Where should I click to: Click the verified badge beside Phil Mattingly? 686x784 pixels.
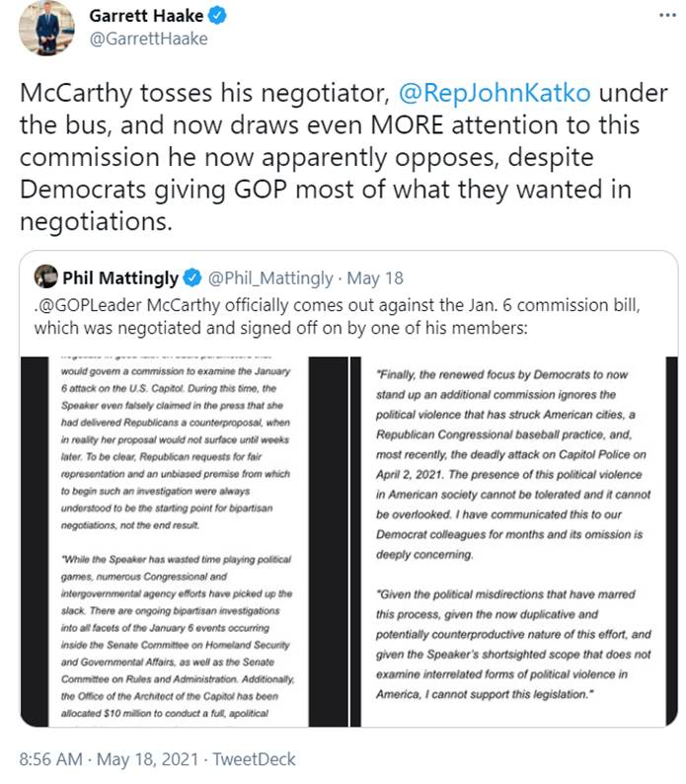click(x=194, y=278)
